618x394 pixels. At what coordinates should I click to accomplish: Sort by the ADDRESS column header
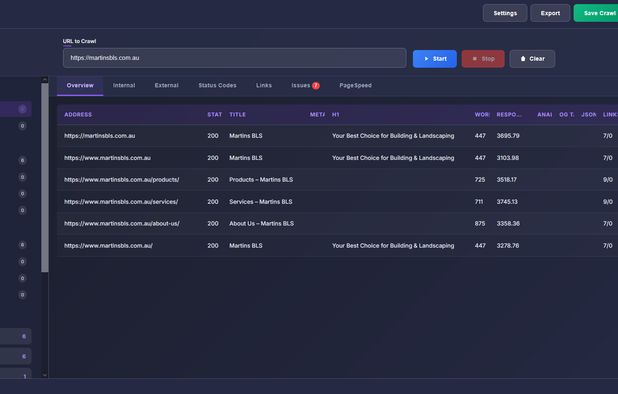(78, 115)
